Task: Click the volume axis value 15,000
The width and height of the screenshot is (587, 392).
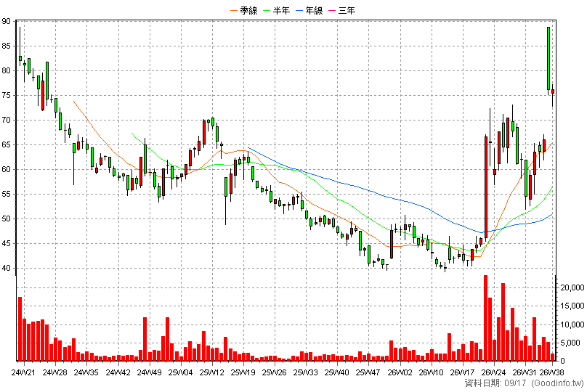Action: pyautogui.click(x=572, y=306)
